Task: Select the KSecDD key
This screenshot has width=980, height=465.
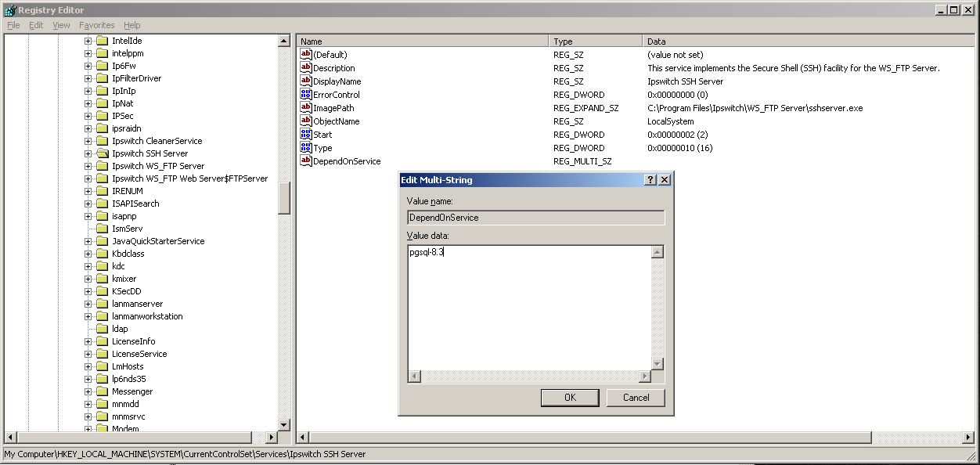Action: coord(127,291)
